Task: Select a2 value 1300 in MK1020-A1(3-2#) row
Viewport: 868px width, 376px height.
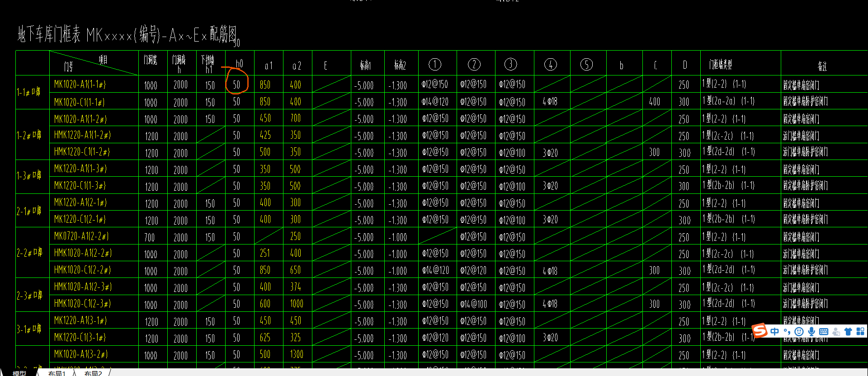Action: 297,354
